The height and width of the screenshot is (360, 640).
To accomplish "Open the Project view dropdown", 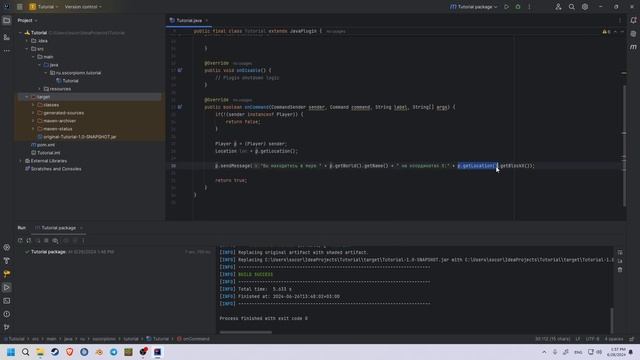I will (27, 20).
